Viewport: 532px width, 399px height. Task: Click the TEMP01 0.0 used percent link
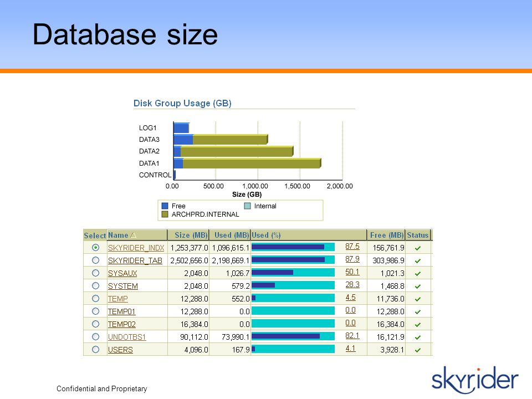click(x=350, y=310)
